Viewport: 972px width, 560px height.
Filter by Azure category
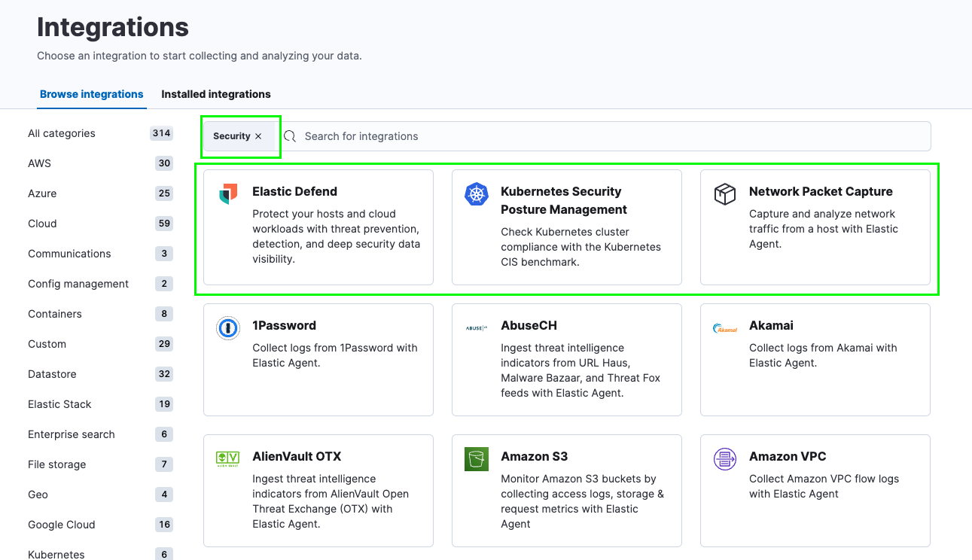click(42, 193)
